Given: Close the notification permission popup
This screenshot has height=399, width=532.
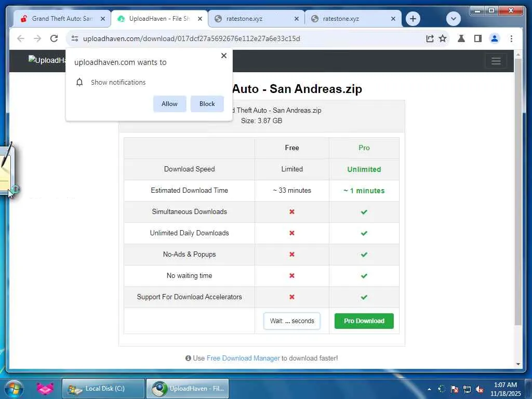Looking at the screenshot, I should 223,56.
